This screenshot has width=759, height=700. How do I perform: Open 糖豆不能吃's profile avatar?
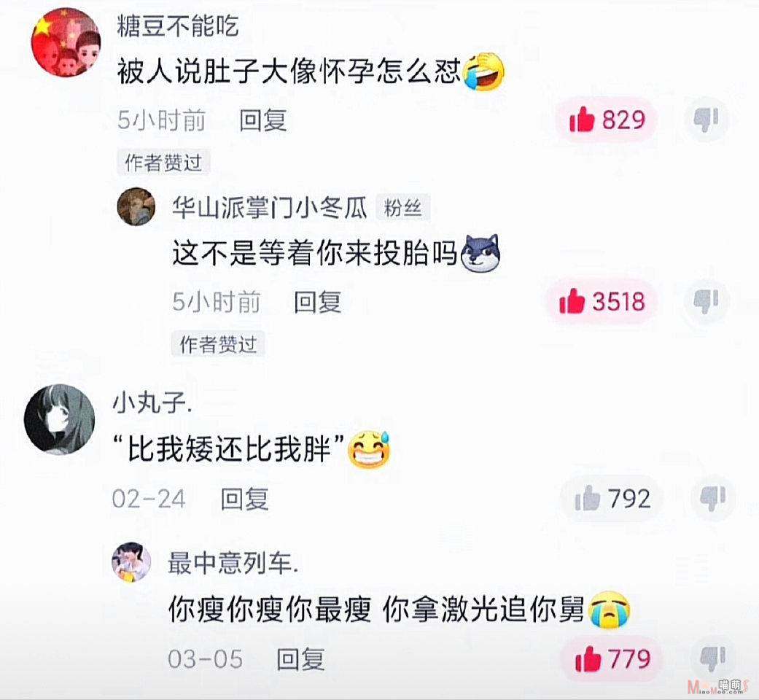tap(66, 42)
